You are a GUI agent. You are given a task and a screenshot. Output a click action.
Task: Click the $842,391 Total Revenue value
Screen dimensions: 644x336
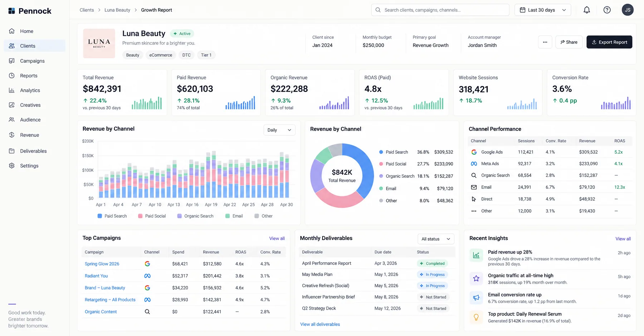102,89
